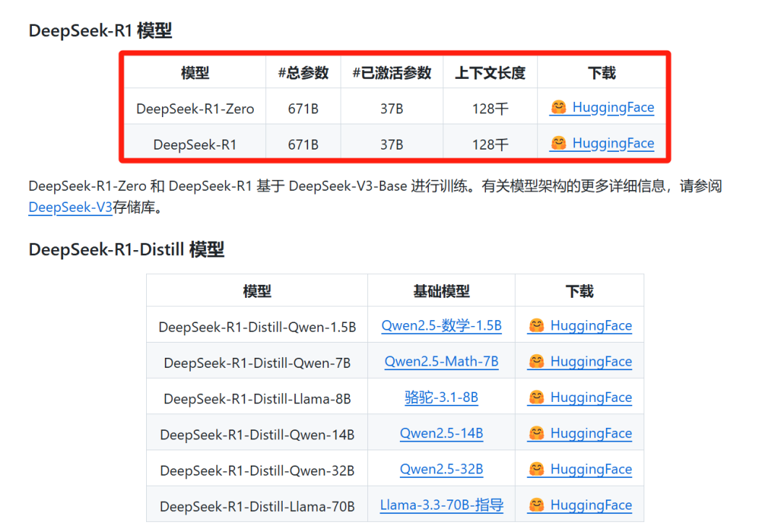The width and height of the screenshot is (781, 532).
Task: Follow the Llama-3.3-70B-指导 link
Action: pyautogui.click(x=441, y=505)
